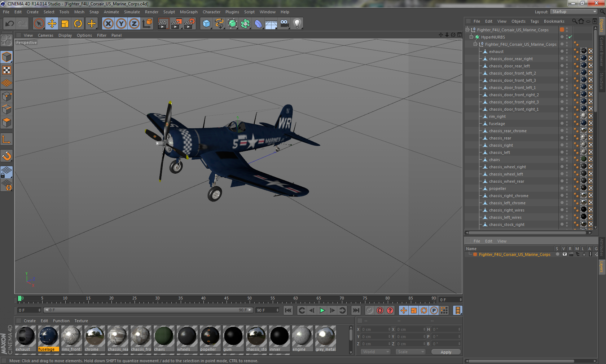Select Points mode
Screen dimensions: 606x364
point(6,97)
